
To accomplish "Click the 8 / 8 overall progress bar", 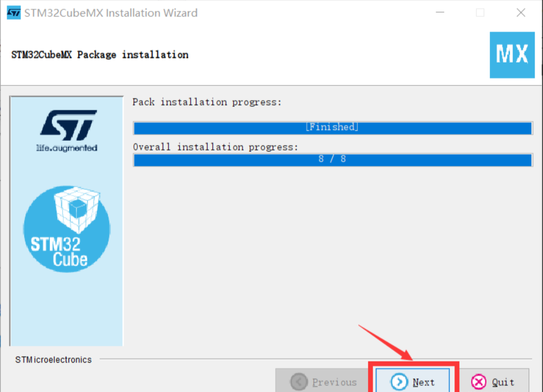I will (x=333, y=160).
